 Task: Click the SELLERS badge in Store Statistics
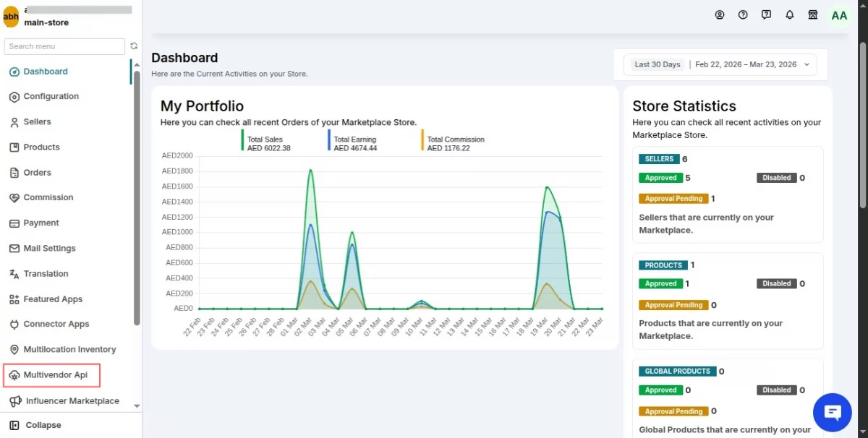pyautogui.click(x=659, y=159)
